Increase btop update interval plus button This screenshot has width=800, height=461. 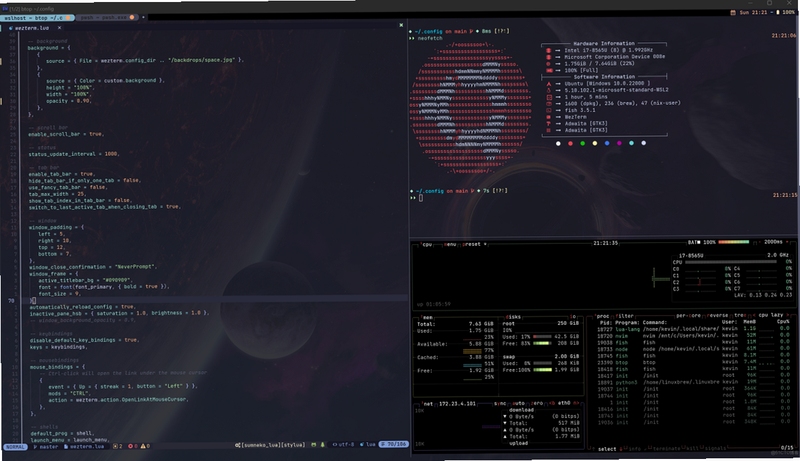tap(788, 242)
